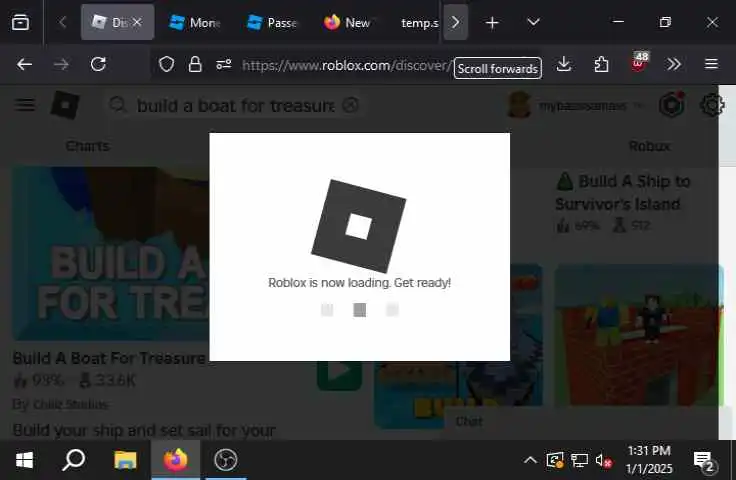736x480 pixels.
Task: Switch to the temp.s tab
Action: tap(419, 23)
